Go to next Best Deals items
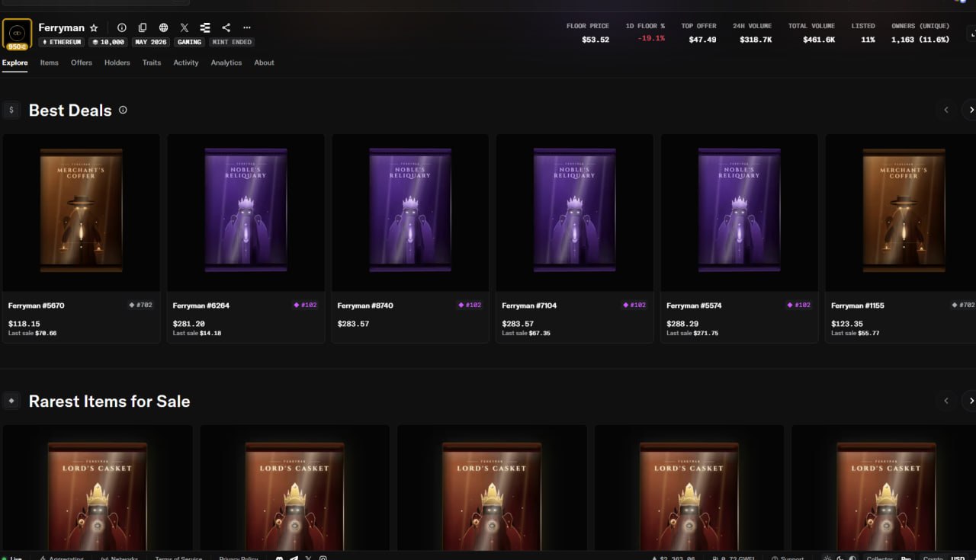This screenshot has height=560, width=976. 971,110
